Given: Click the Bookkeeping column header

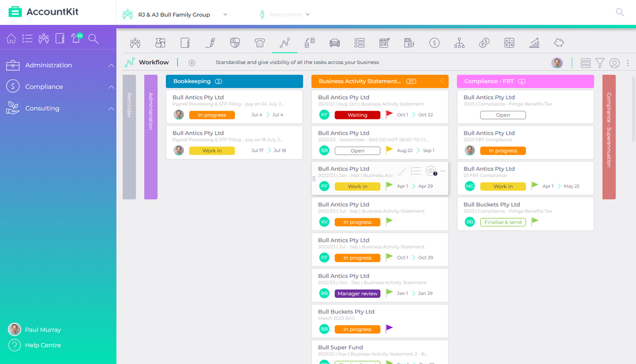Looking at the screenshot, I should tap(234, 81).
